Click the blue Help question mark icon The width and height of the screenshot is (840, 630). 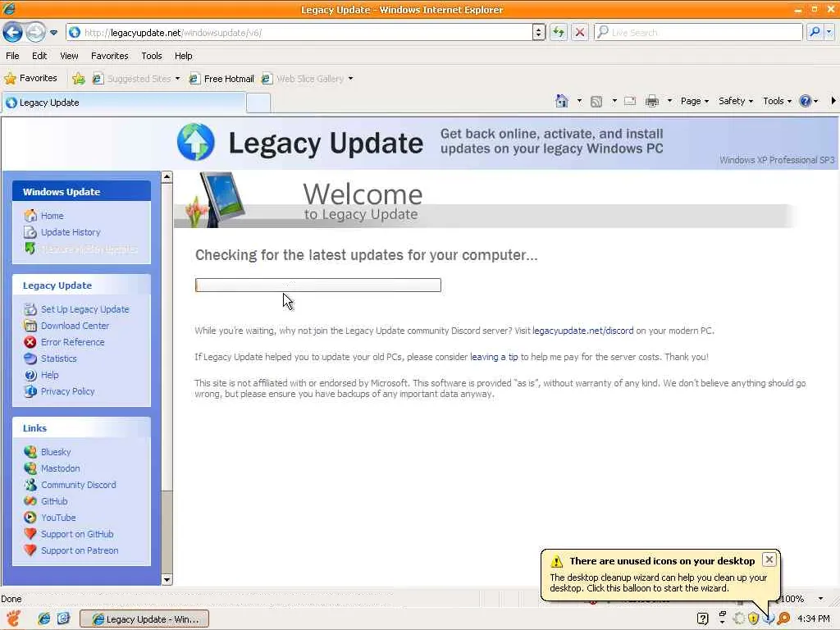(x=805, y=101)
